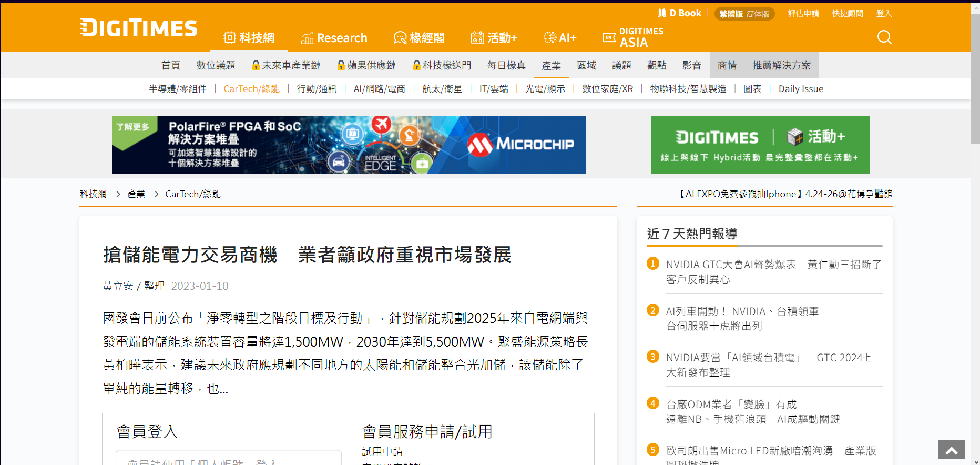Open 推薦解決方案 menu item
Image resolution: width=980 pixels, height=465 pixels.
(781, 65)
